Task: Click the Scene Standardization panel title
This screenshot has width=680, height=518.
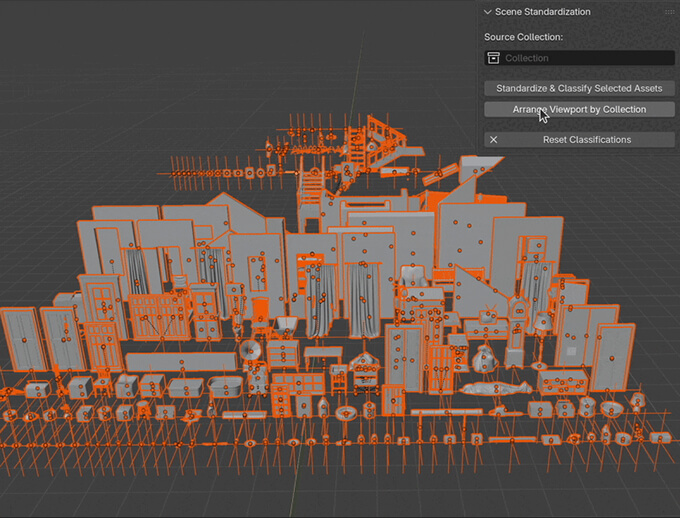Action: click(543, 12)
